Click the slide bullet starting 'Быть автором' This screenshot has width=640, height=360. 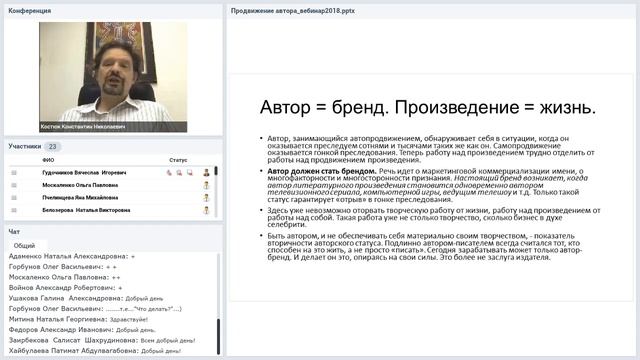[x=424, y=247]
